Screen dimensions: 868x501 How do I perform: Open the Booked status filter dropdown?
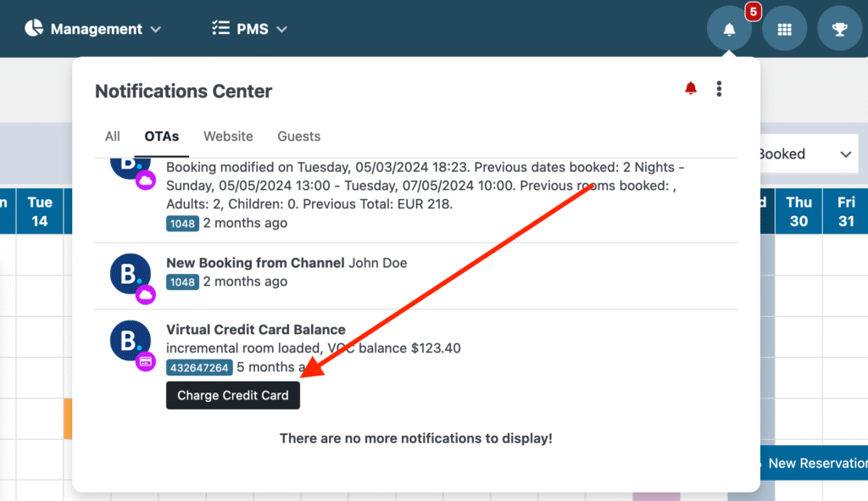(806, 153)
